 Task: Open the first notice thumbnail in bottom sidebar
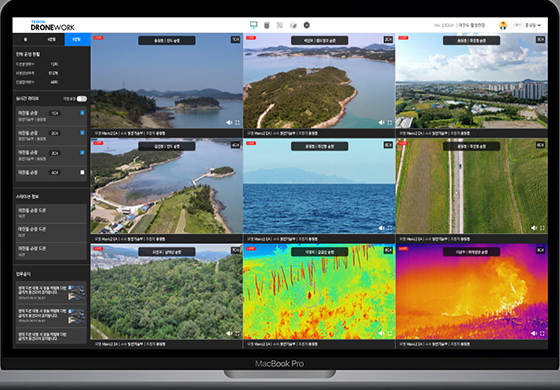click(x=76, y=292)
